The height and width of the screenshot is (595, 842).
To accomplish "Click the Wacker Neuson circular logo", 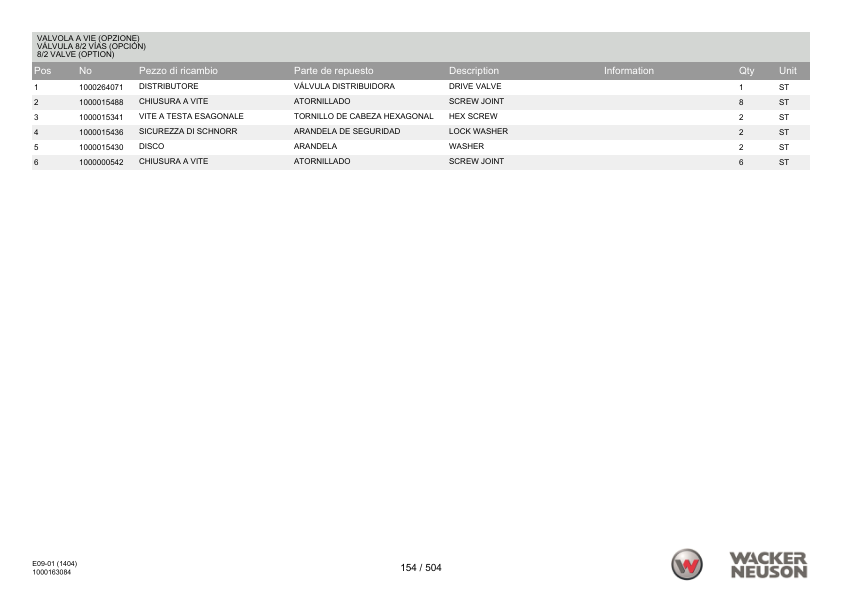I will point(687,566).
